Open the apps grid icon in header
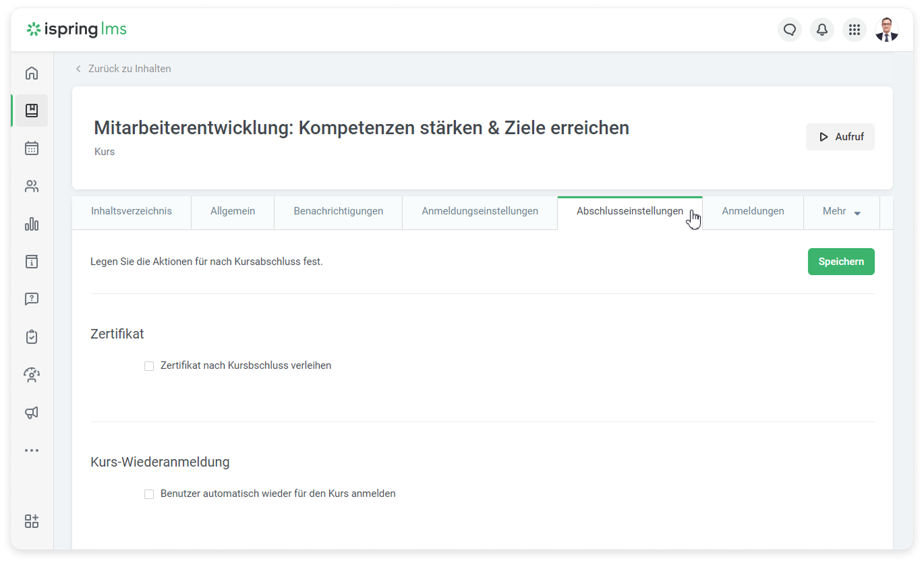 point(854,30)
